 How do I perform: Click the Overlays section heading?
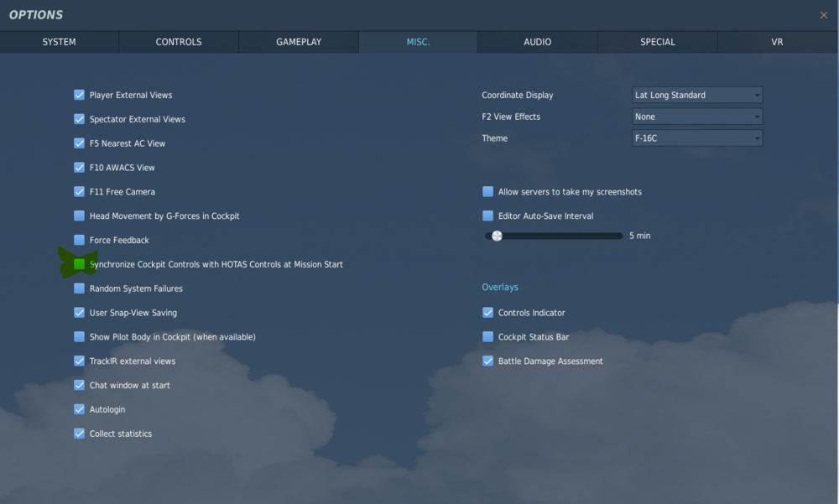point(500,287)
